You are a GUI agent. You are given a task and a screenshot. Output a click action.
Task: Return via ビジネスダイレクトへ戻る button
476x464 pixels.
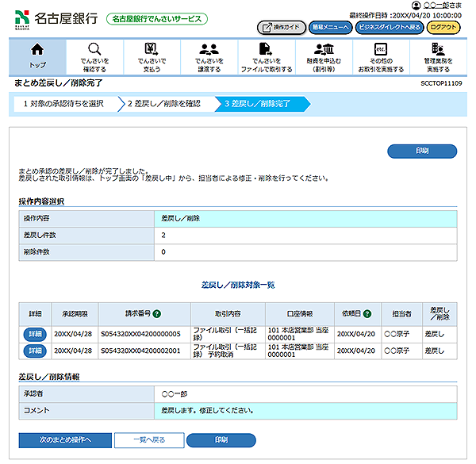click(x=388, y=27)
